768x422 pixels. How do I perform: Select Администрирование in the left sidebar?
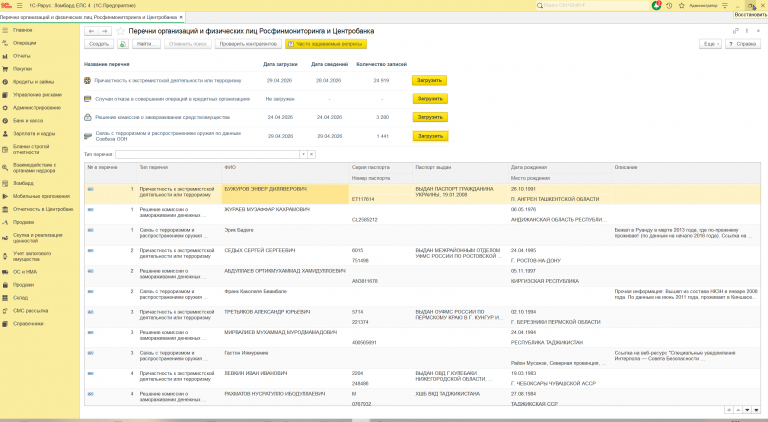click(x=37, y=107)
